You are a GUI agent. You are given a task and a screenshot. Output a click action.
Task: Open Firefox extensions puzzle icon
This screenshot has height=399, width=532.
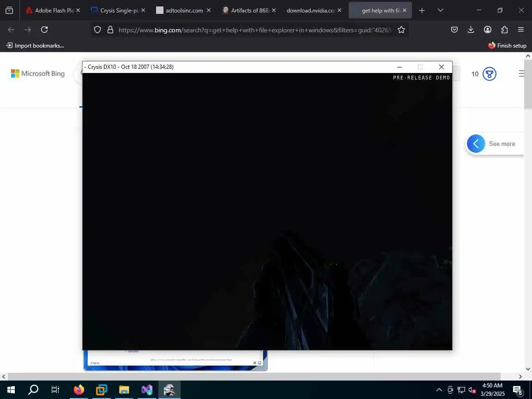coord(504,30)
